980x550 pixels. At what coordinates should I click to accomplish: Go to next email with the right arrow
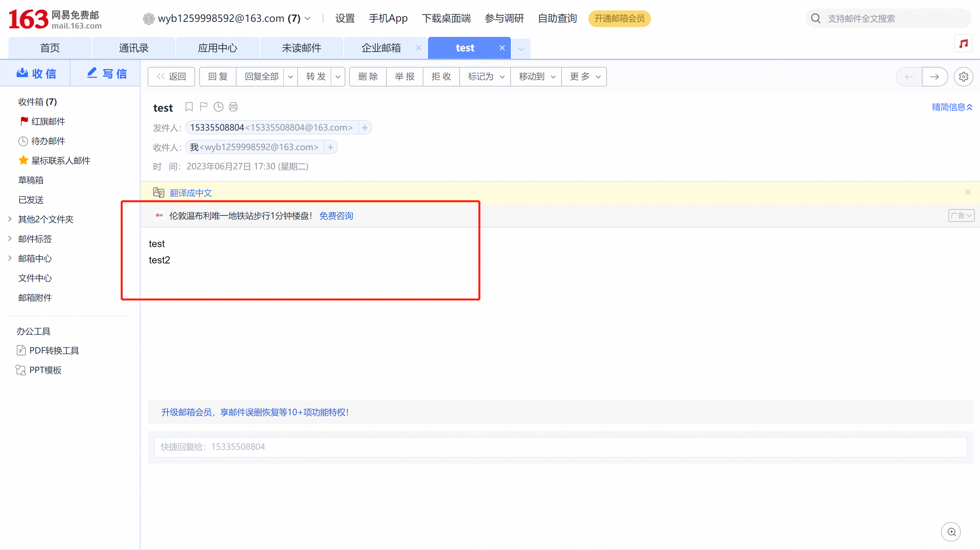coord(934,77)
